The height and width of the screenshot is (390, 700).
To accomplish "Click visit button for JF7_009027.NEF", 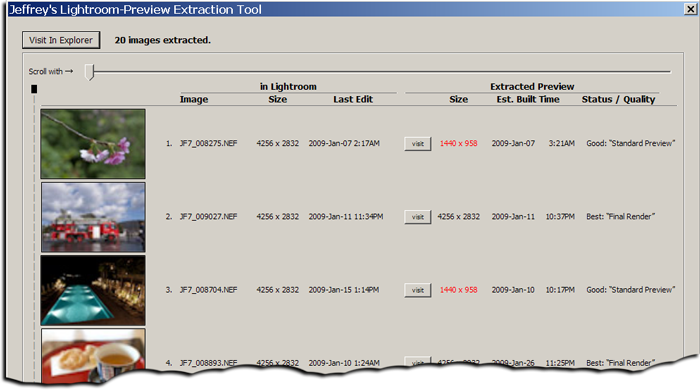I will 418,217.
